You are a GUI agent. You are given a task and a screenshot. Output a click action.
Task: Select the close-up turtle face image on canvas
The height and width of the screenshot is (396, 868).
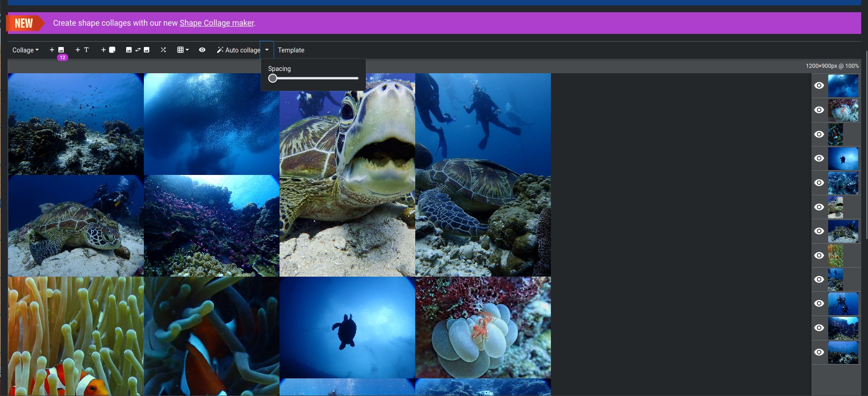(x=347, y=181)
